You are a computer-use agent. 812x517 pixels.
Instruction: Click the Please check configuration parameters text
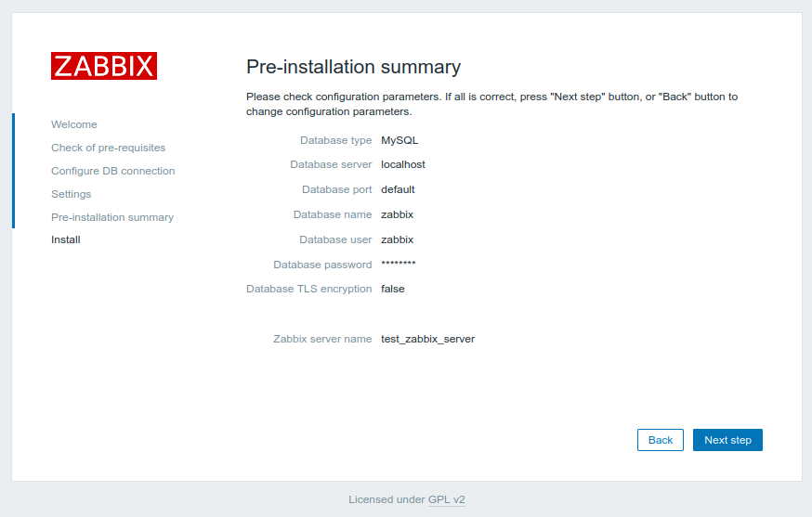pos(492,104)
